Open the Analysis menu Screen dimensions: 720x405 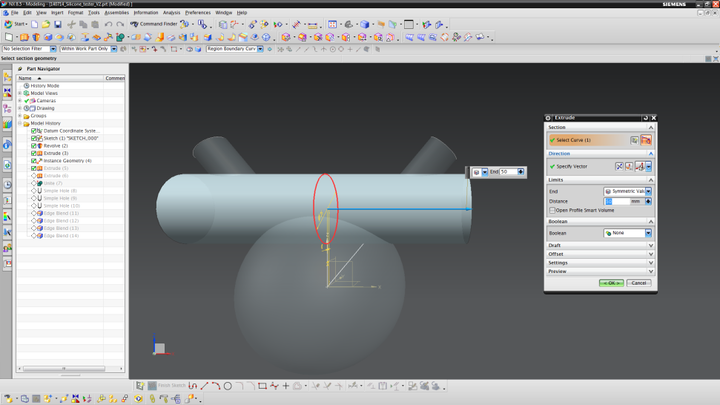[172, 13]
